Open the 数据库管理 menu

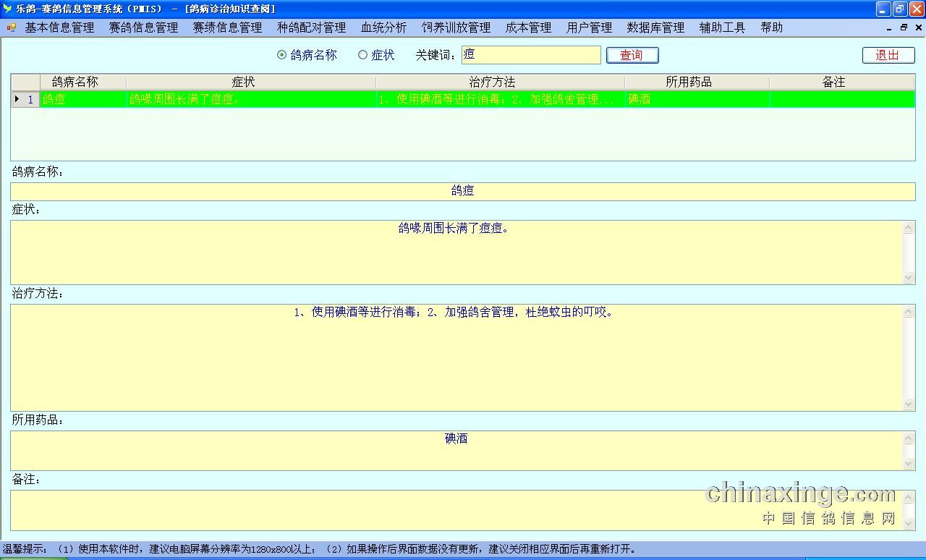655,27
